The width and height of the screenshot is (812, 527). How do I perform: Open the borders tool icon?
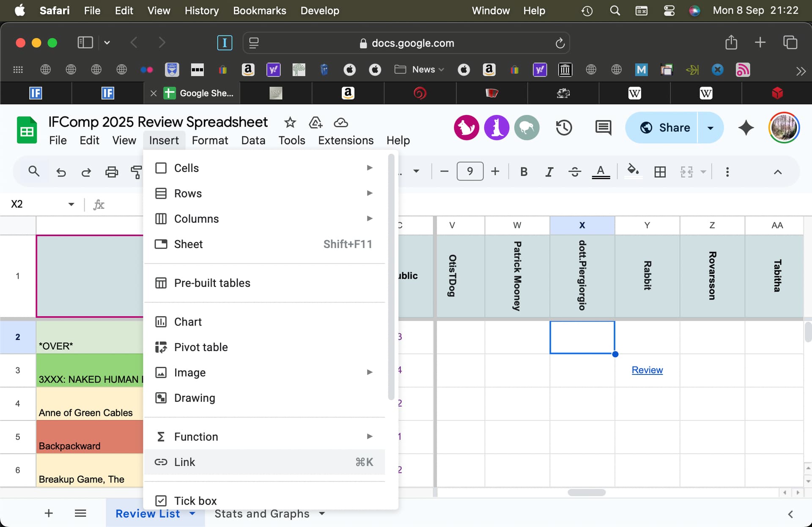click(660, 172)
